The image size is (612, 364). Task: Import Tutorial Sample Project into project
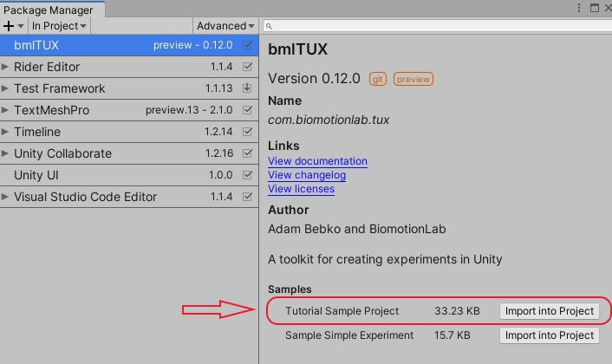(550, 311)
